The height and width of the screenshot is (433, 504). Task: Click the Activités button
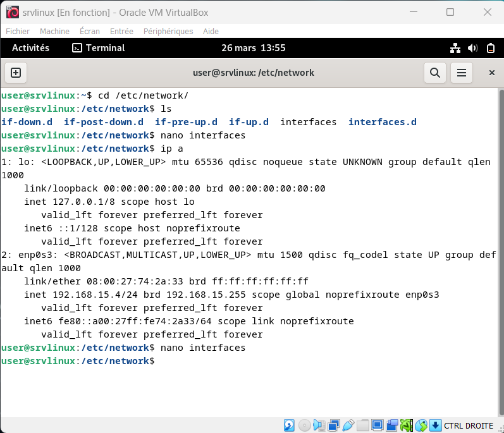[30, 48]
